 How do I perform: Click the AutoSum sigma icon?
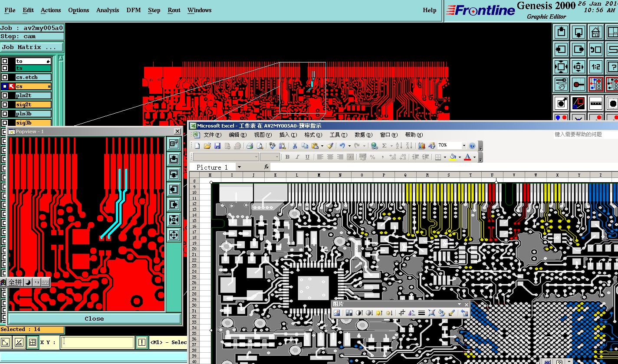tap(384, 146)
